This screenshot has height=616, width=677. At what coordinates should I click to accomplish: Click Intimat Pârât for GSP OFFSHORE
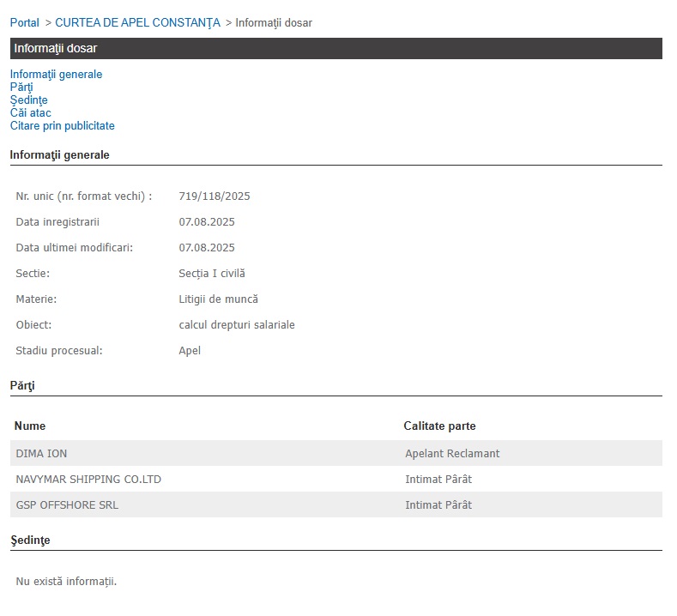pos(438,504)
